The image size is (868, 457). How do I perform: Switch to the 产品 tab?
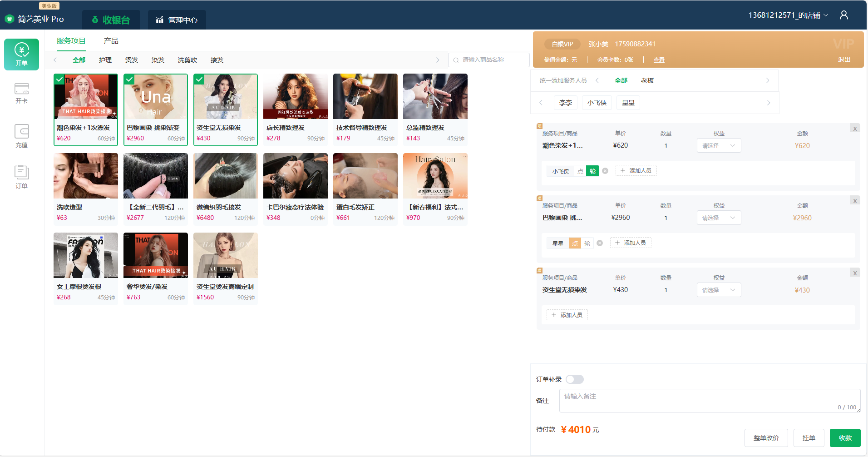pos(111,41)
